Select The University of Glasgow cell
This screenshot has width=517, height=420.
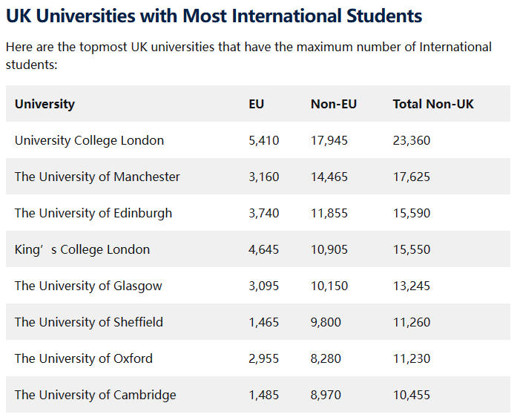[88, 286]
